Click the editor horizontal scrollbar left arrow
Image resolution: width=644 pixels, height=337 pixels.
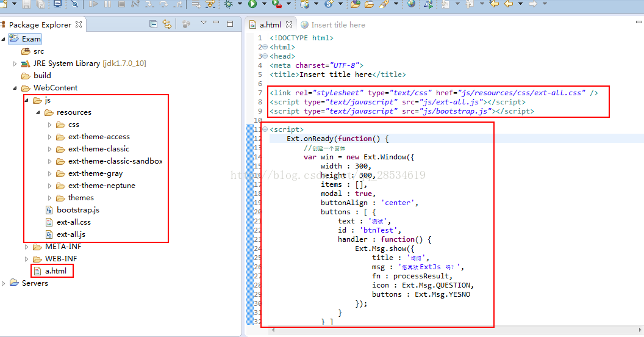(x=273, y=330)
